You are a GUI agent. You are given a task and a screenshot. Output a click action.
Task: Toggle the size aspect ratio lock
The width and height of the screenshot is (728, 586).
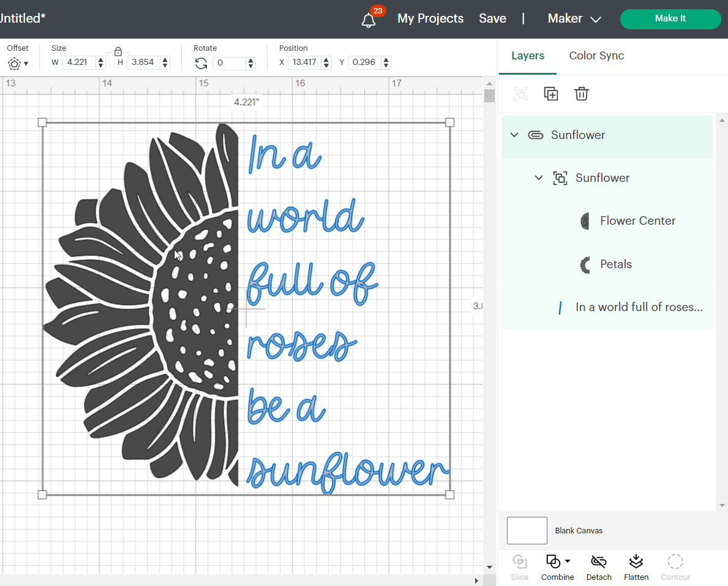coord(118,51)
